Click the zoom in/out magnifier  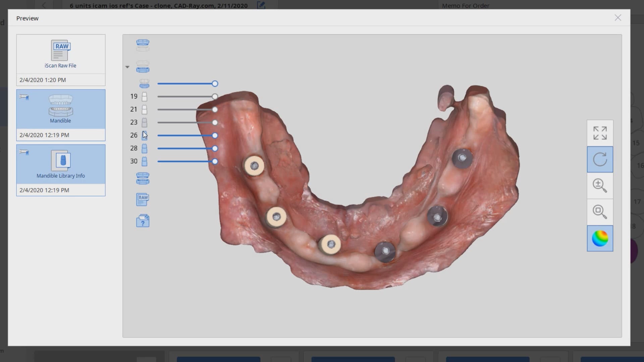(x=600, y=185)
